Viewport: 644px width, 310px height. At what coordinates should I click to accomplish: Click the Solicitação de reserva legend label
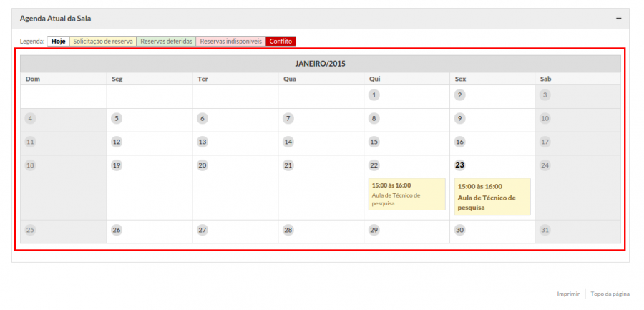coord(103,42)
